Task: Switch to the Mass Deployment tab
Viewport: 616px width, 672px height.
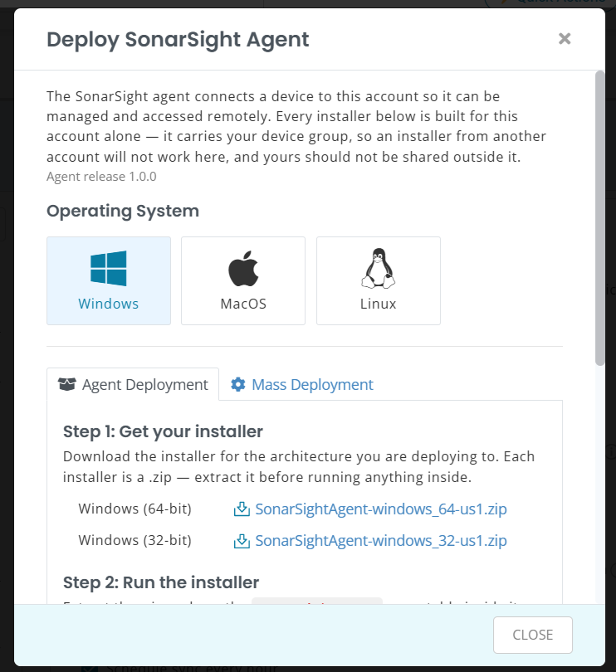Action: (x=302, y=384)
